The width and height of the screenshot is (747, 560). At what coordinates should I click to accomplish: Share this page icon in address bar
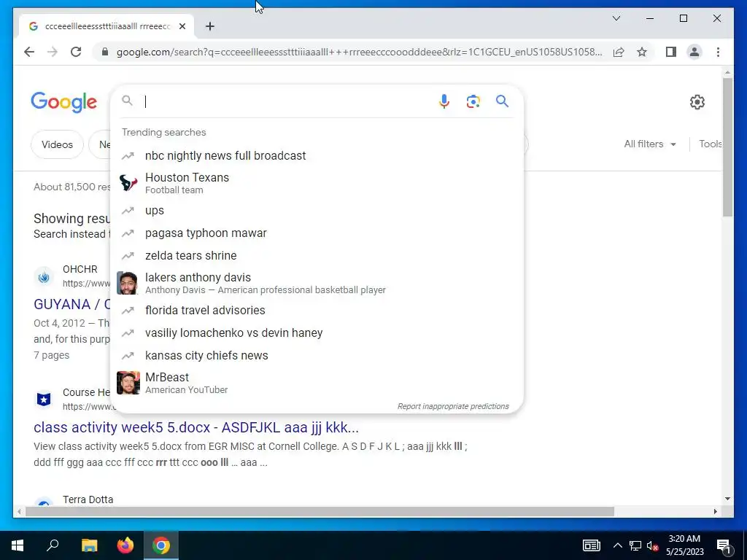(x=619, y=52)
